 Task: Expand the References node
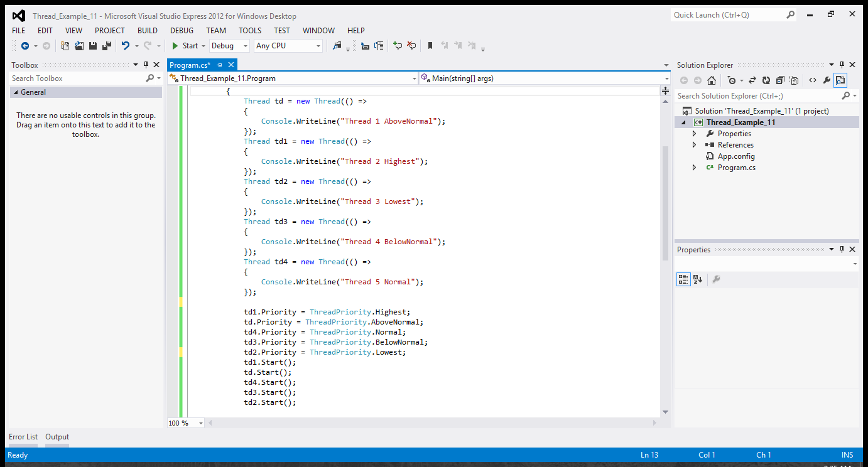[x=694, y=145]
